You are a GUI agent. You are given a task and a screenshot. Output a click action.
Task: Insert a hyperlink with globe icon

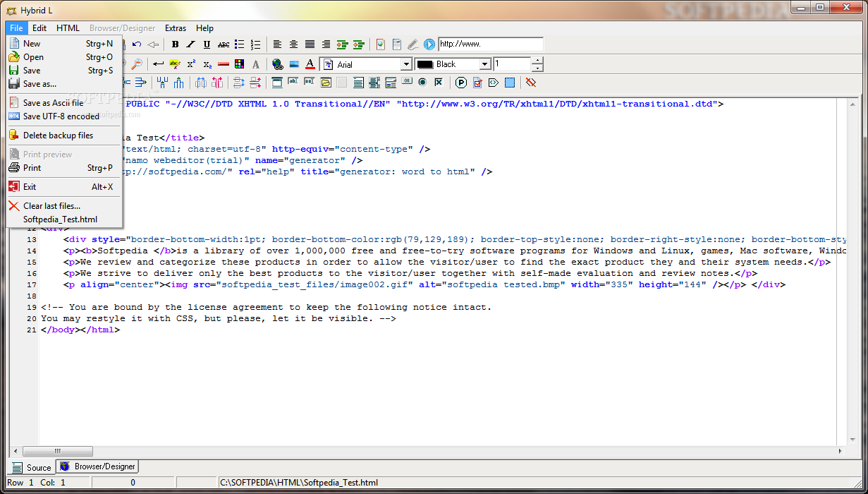pos(278,64)
